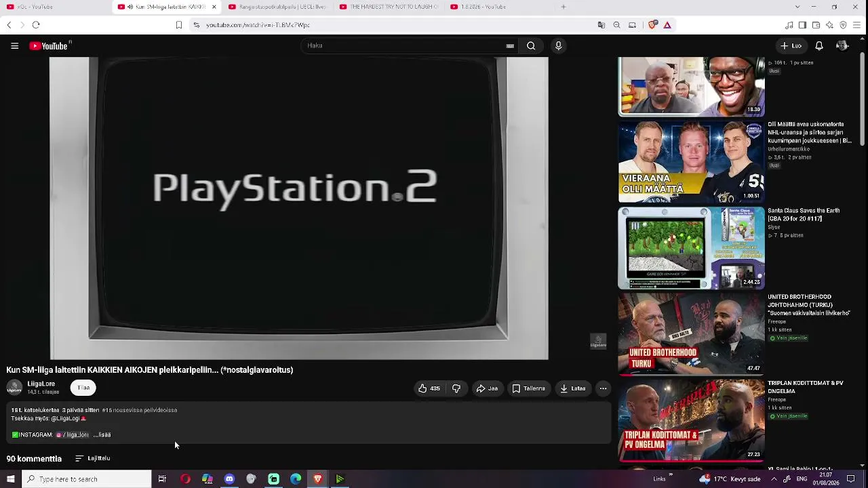This screenshot has height=488, width=868.
Task: Open Freeopa channel under UNITED BROTHERHOOD
Action: (777, 322)
